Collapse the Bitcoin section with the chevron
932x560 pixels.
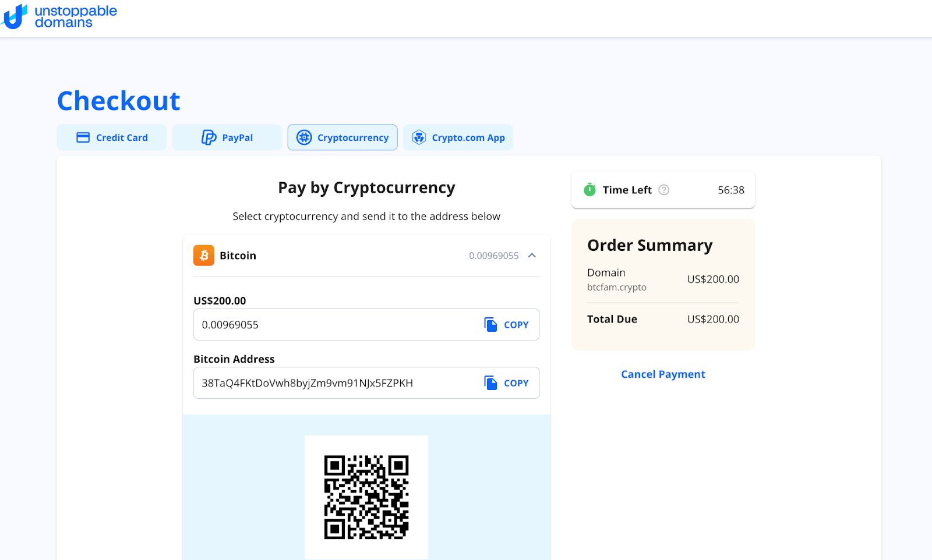532,256
